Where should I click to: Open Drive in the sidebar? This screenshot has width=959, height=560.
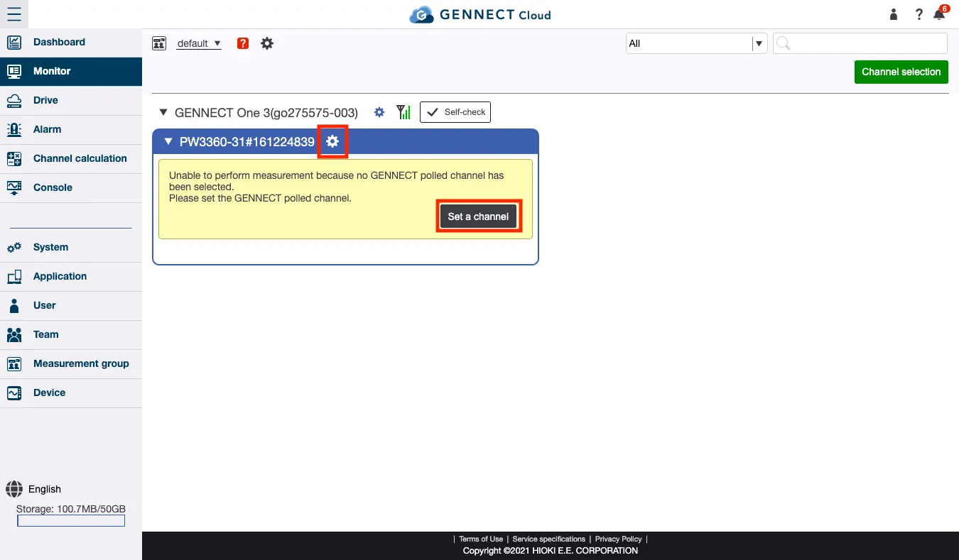pos(71,100)
